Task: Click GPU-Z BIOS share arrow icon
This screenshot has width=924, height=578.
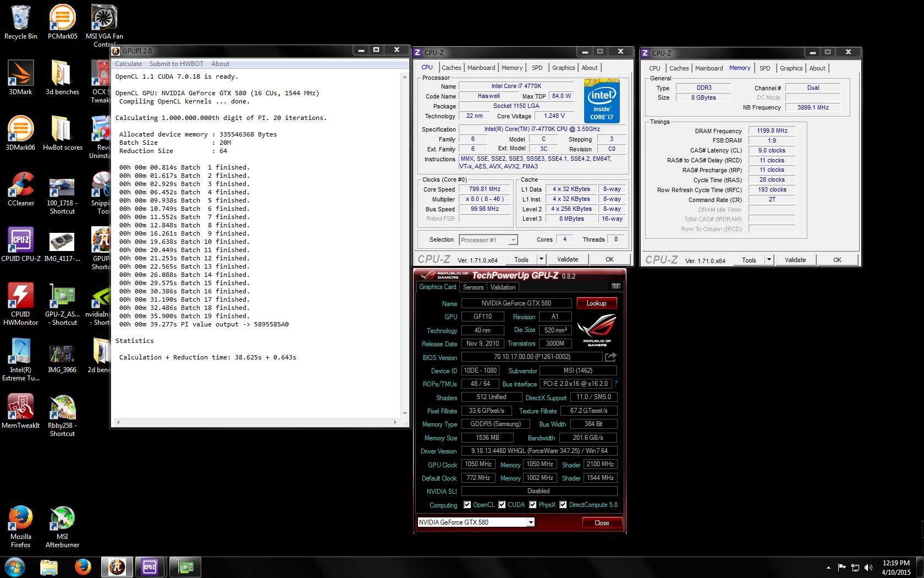Action: click(x=610, y=357)
